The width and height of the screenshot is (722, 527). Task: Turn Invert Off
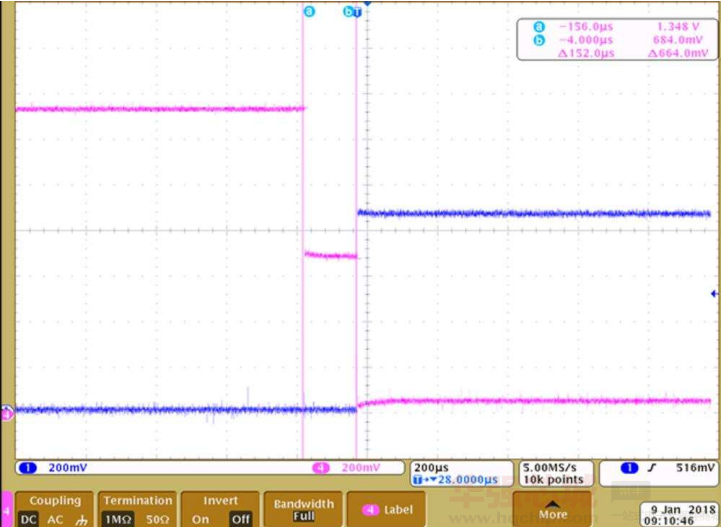coord(240,519)
